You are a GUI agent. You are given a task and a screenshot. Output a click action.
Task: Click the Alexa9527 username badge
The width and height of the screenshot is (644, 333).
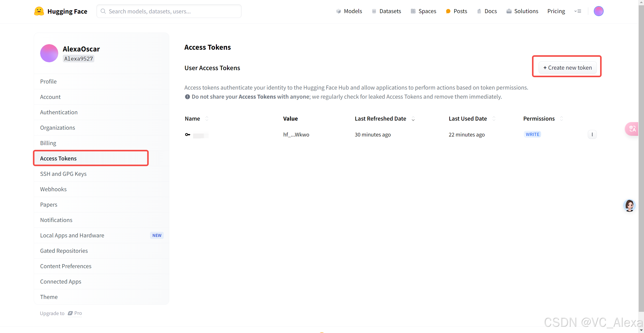tap(78, 59)
